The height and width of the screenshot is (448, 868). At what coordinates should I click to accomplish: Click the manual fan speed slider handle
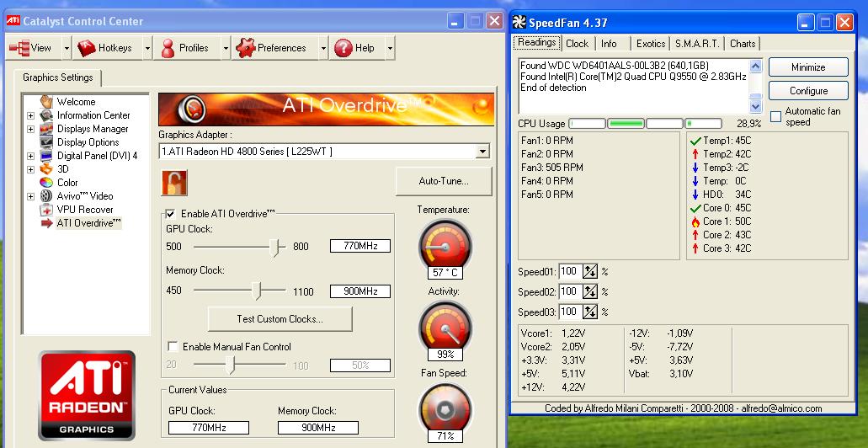(231, 365)
